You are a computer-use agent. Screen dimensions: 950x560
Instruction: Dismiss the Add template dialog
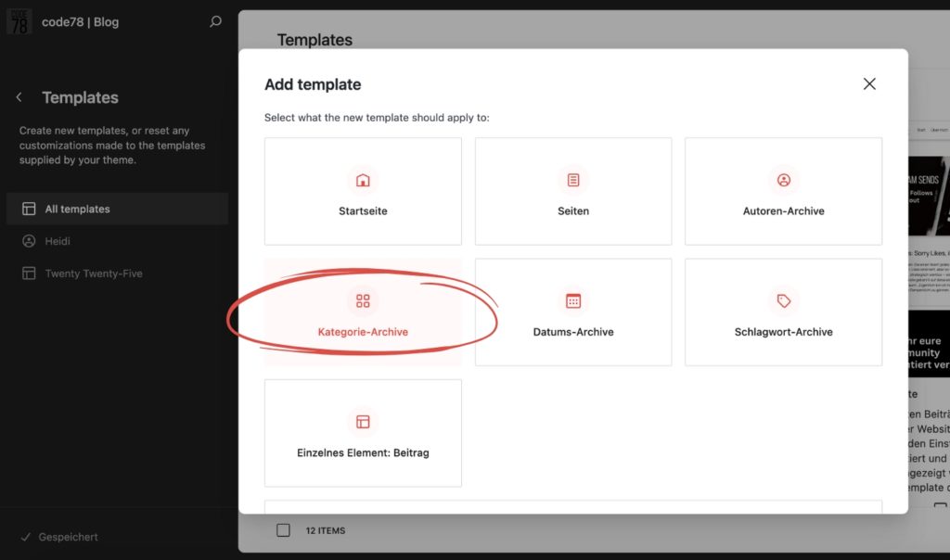(x=869, y=83)
